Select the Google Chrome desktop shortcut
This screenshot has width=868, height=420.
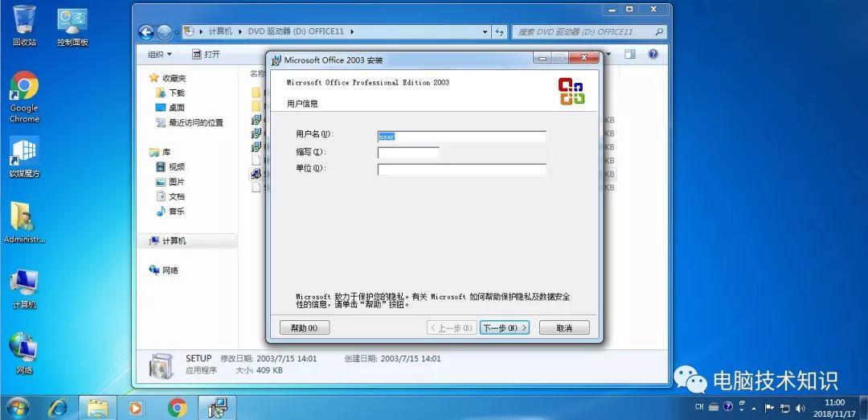[24, 97]
